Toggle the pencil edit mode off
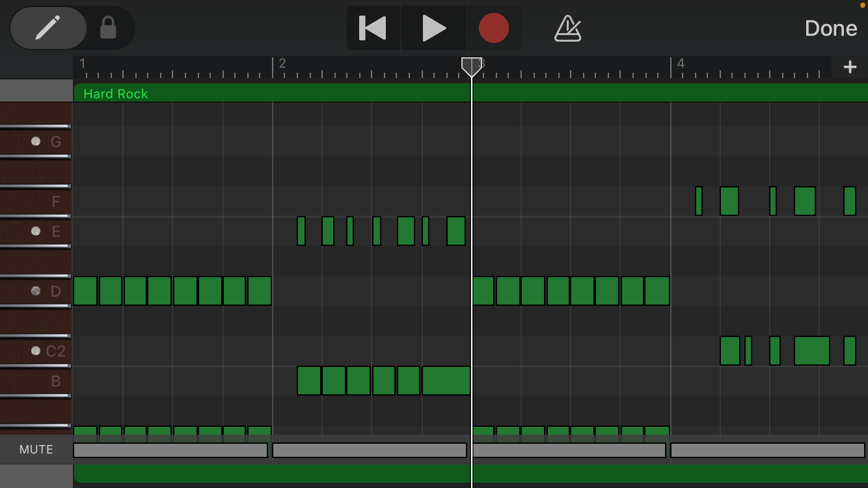The image size is (868, 488). point(49,27)
